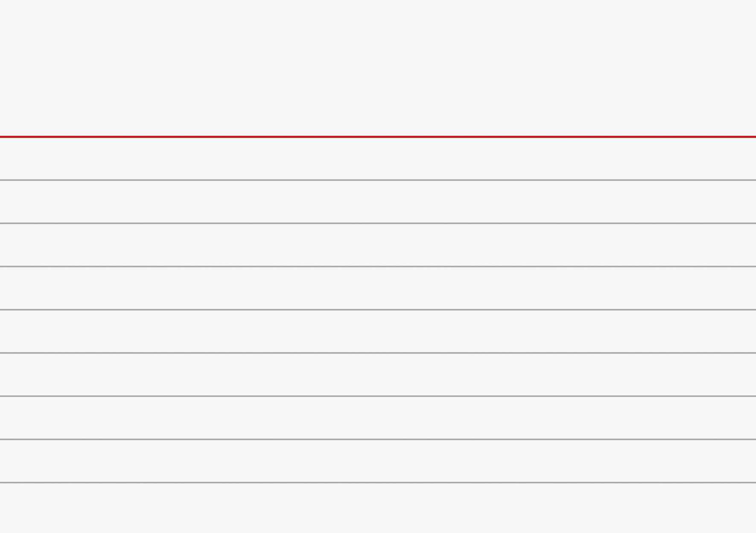The width and height of the screenshot is (756, 533).
Task: Click the row between fifth and sixth gray lines
Action: [378, 375]
